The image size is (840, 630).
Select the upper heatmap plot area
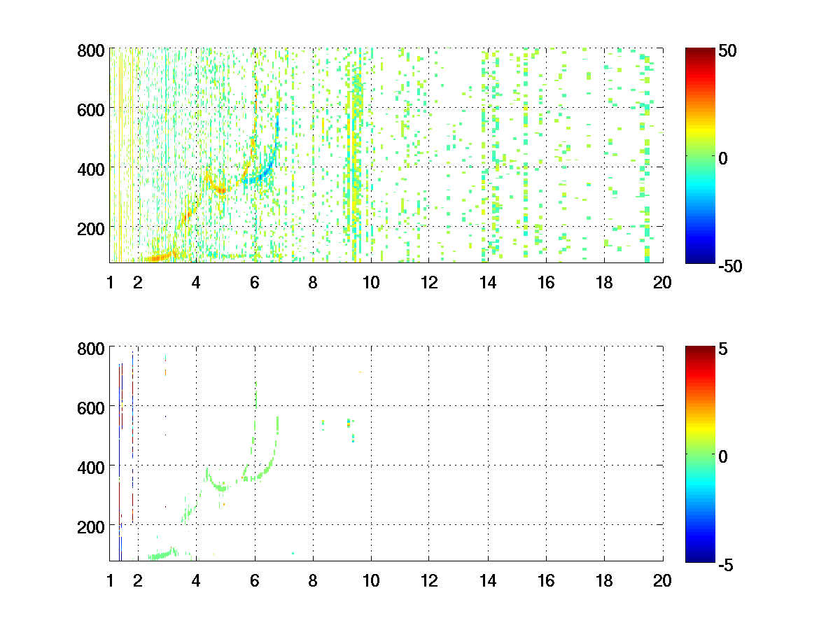click(386, 155)
